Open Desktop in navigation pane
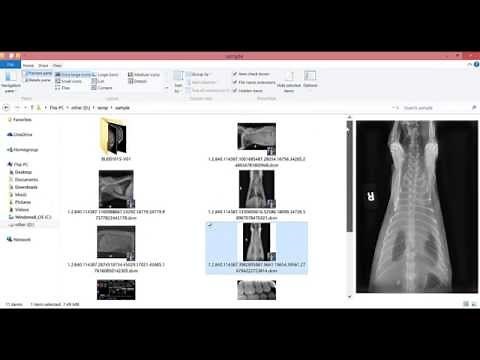Screen dimensions: 480x360 pyautogui.click(x=21, y=172)
